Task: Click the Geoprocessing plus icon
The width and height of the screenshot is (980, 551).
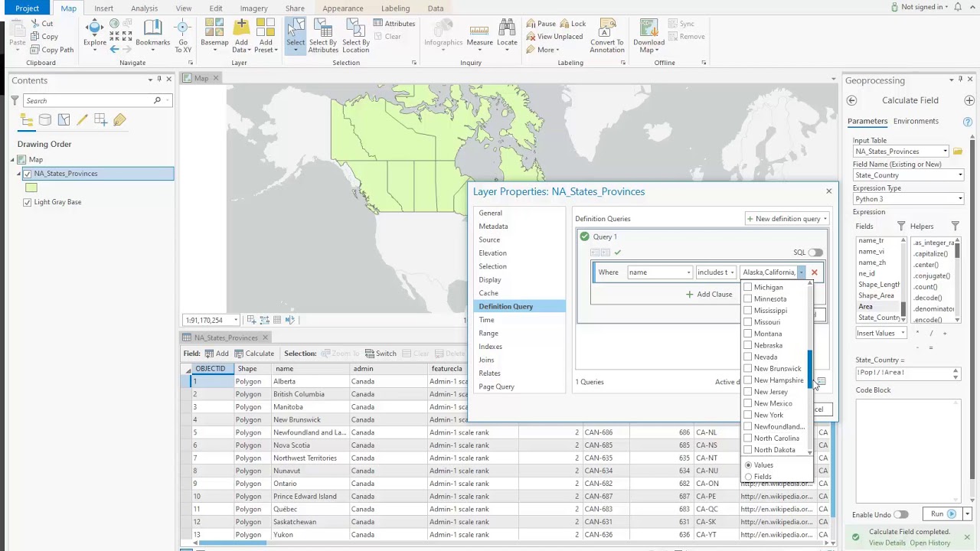Action: click(969, 100)
